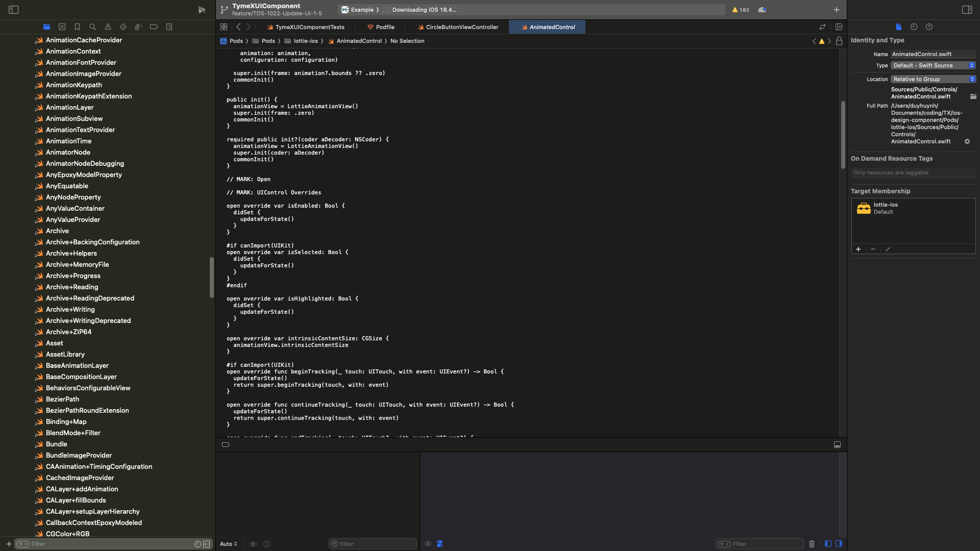Open the Auto variables scope dropdown
The height and width of the screenshot is (551, 980).
(228, 544)
